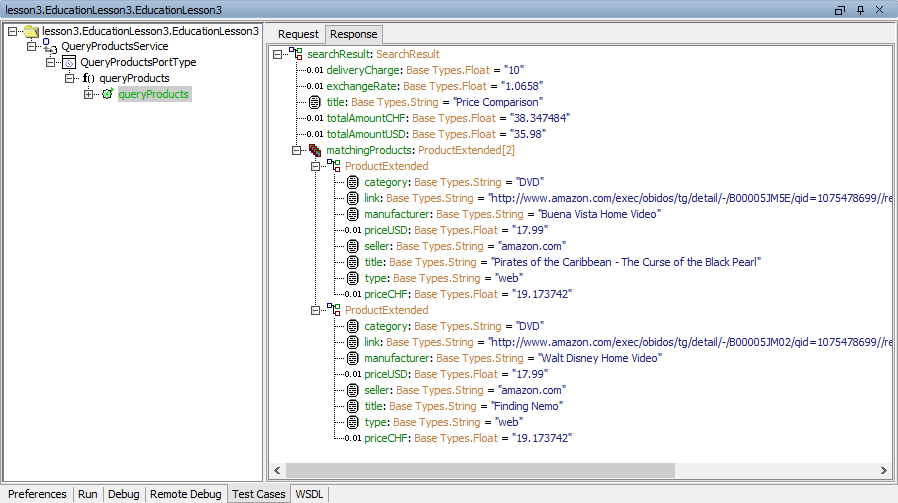The height and width of the screenshot is (503, 898).
Task: Click the string icon beside Price Comparison title
Action: click(x=314, y=102)
